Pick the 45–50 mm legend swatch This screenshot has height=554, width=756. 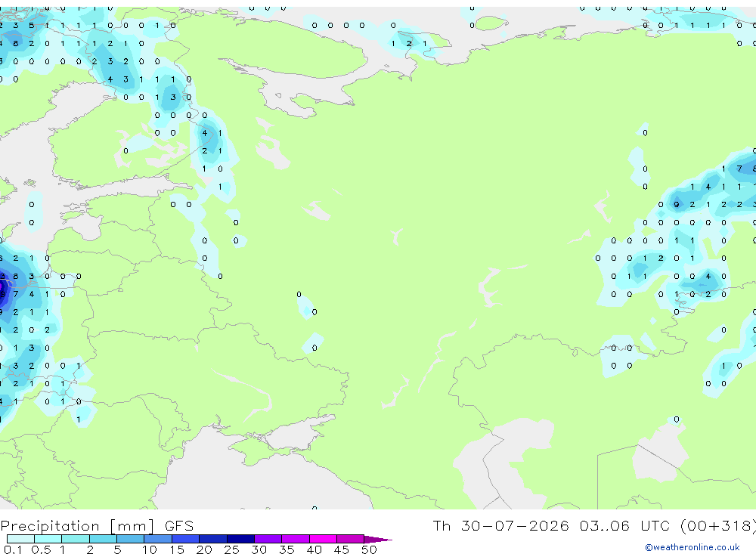(x=350, y=539)
